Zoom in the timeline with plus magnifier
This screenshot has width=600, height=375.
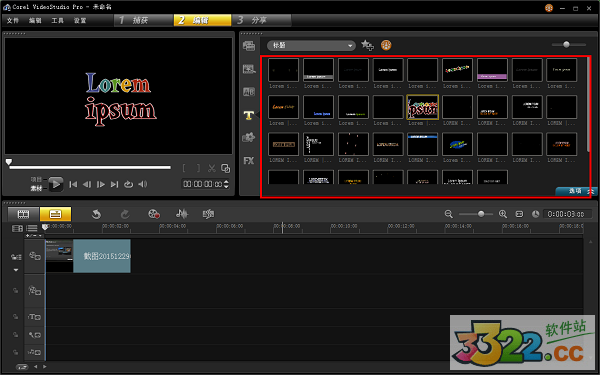[503, 214]
